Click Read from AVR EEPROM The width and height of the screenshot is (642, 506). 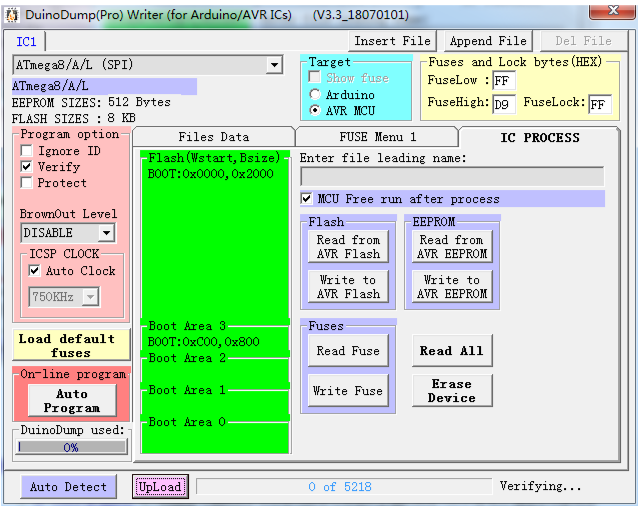tap(452, 246)
